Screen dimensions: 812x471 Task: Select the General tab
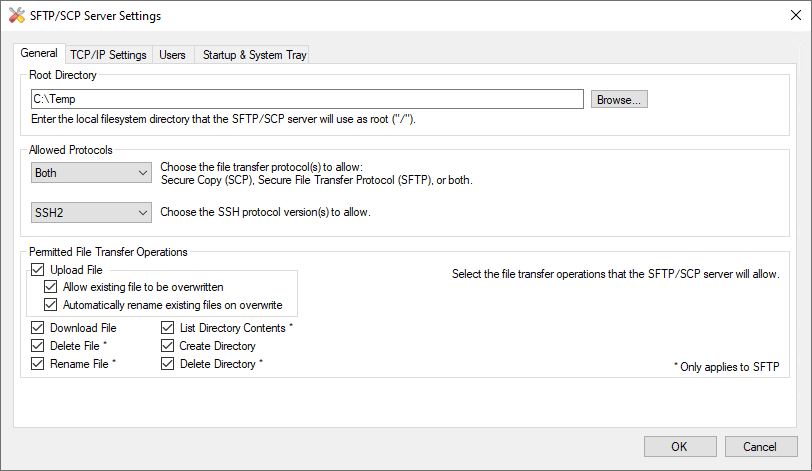pos(39,54)
